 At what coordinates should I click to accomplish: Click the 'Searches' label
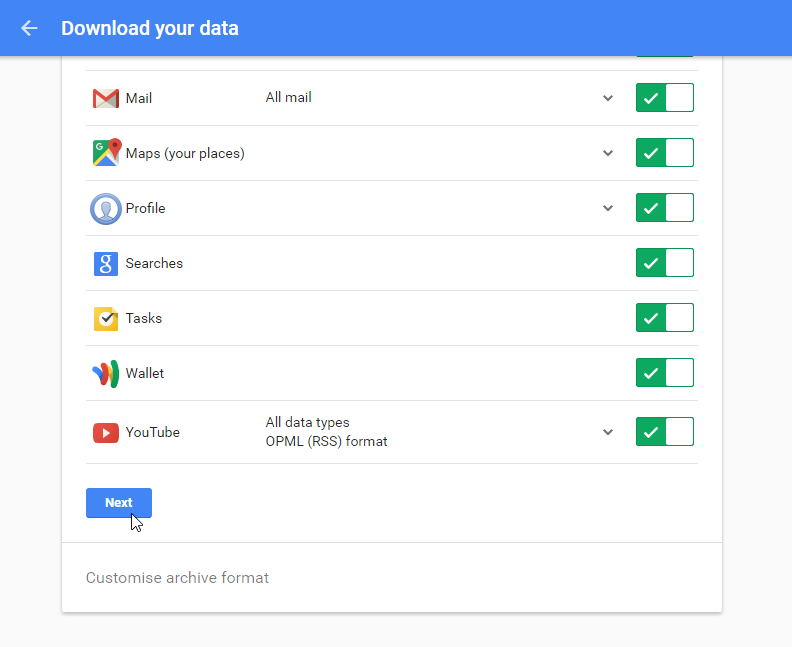pyautogui.click(x=154, y=263)
